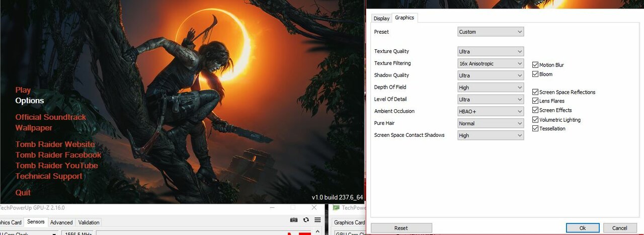Viewport: 644px width, 235px height.
Task: Close the TechPowerUp GPU-Z 2.16.0 window
Action: [x=314, y=207]
